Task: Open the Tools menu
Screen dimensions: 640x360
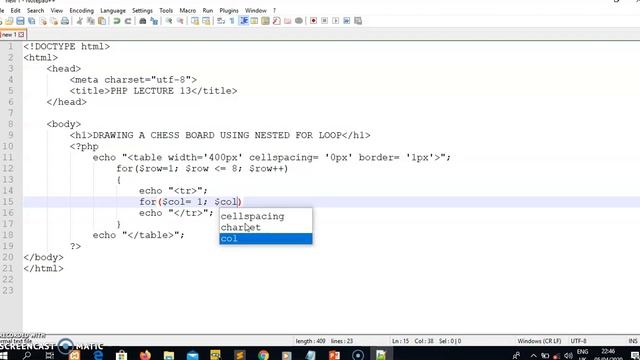Action: click(166, 10)
